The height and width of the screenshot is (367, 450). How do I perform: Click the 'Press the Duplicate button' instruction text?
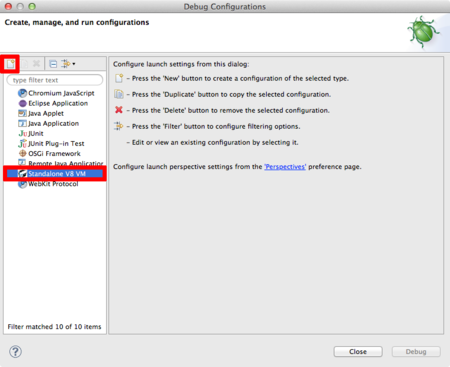(x=231, y=94)
